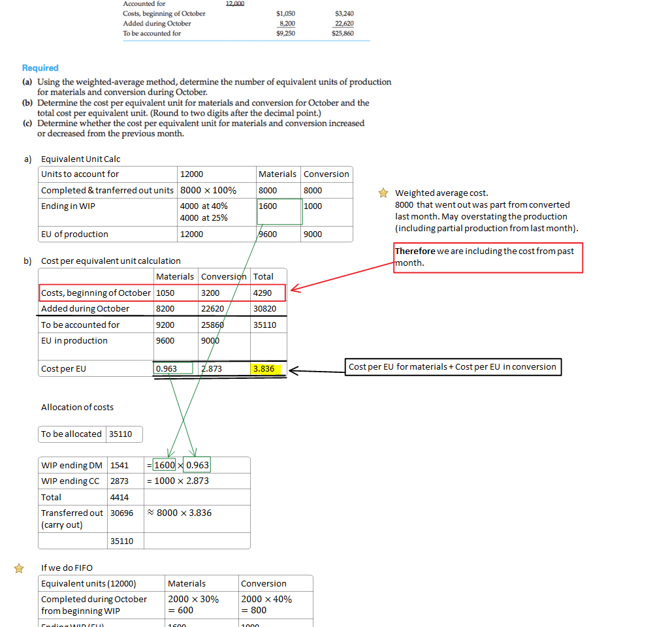Click the note starting "Therefore we are including"
Viewport: 672px width, 627px height.
click(x=488, y=257)
